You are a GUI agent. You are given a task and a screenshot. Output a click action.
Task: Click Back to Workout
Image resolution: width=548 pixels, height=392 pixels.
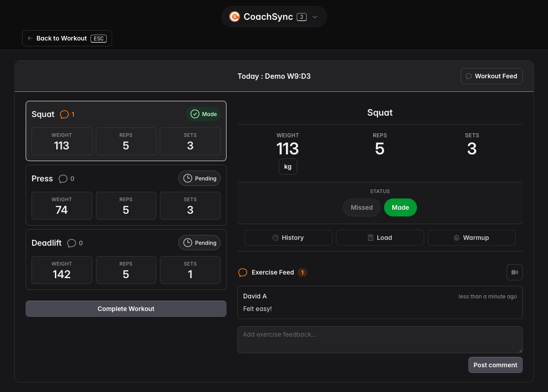tap(67, 38)
